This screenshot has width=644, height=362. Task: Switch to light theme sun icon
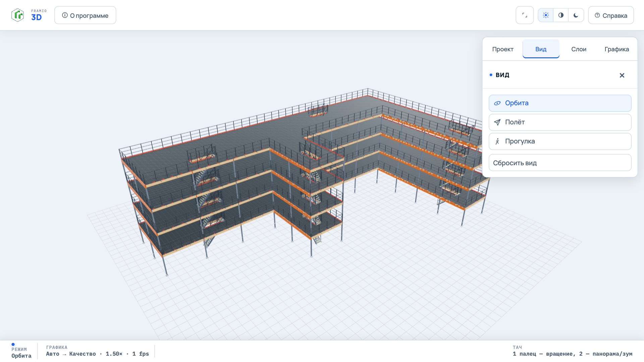[546, 15]
